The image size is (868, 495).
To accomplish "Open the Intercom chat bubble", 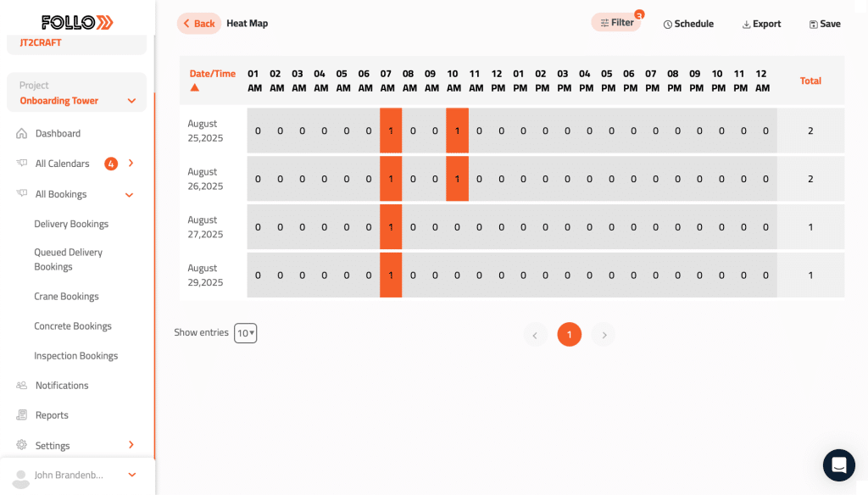I will [x=838, y=464].
